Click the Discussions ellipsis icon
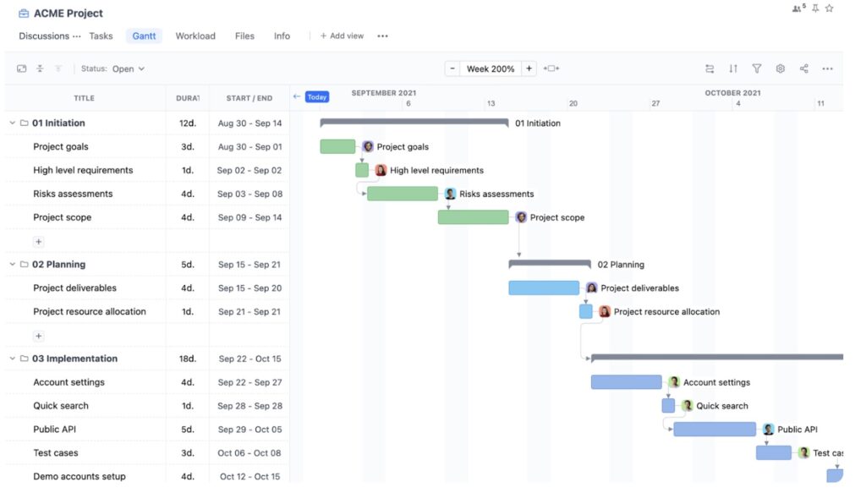Screen dimensions: 866x504 click(x=77, y=36)
